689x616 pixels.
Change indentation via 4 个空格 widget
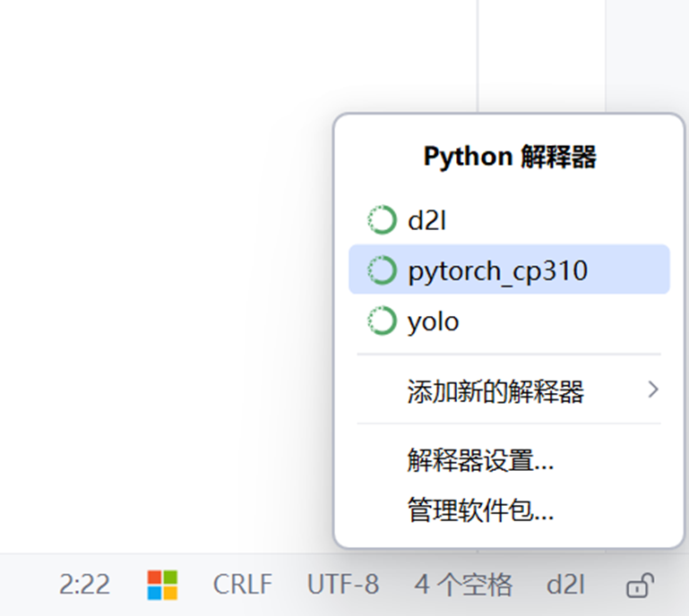pos(463,585)
